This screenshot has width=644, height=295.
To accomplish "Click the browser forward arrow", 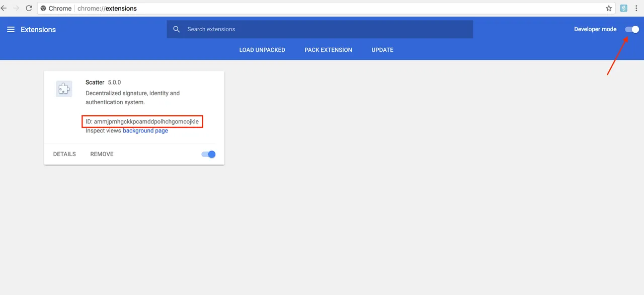I will [16, 8].
